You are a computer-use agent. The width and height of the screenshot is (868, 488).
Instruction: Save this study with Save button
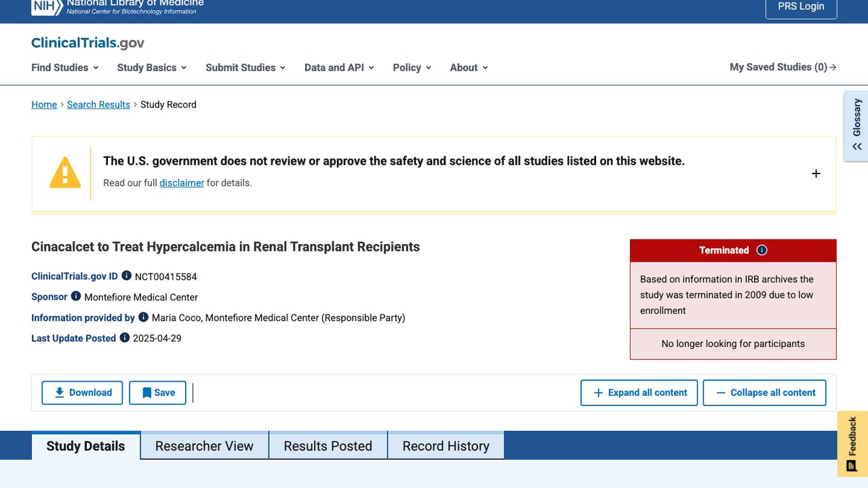coord(158,392)
